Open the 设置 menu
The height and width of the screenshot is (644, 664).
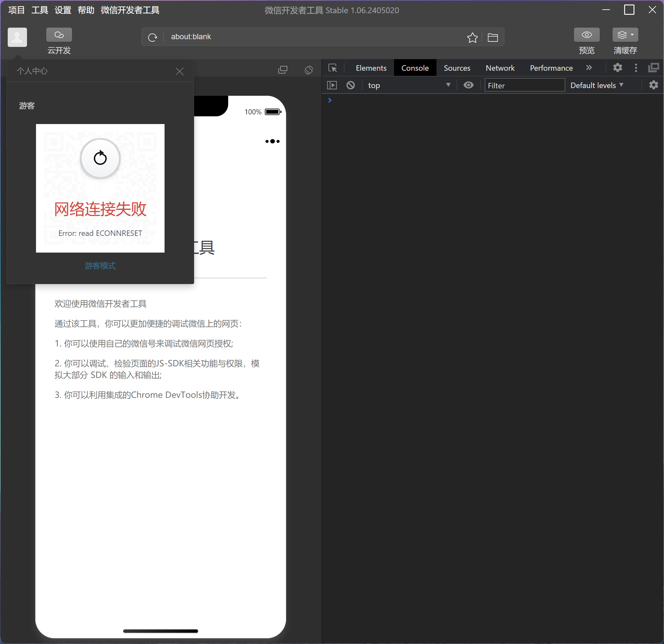click(x=63, y=10)
